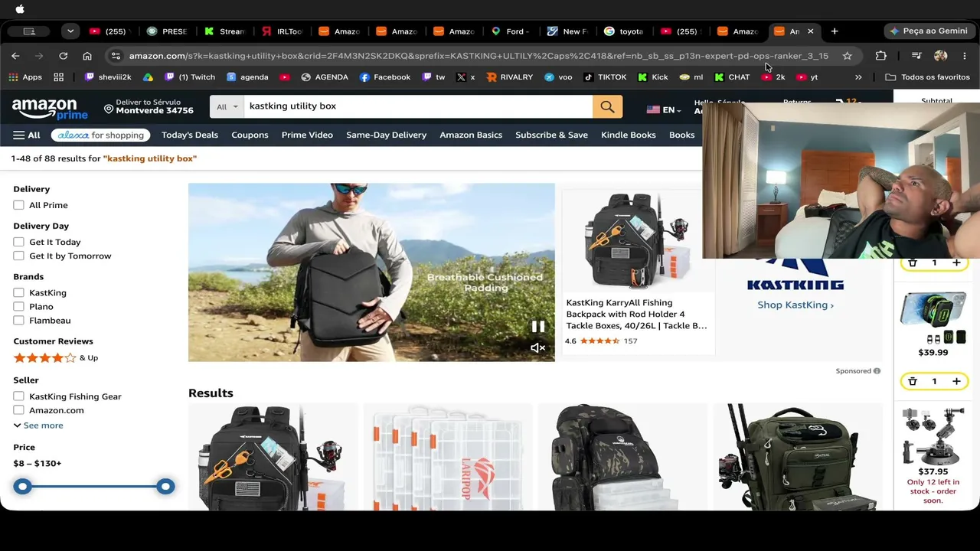Switch to the IRLToolkit browser tab
This screenshot has height=551, width=980.
(283, 31)
